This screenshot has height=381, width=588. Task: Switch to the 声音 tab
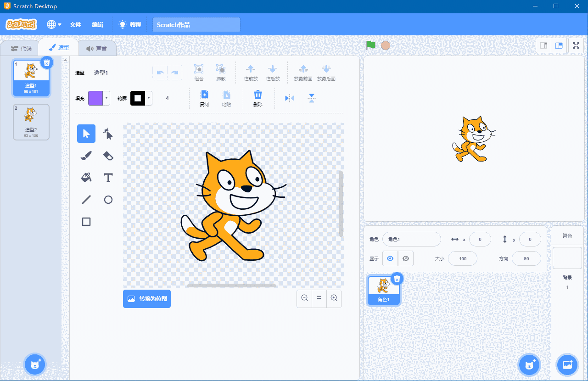point(96,48)
